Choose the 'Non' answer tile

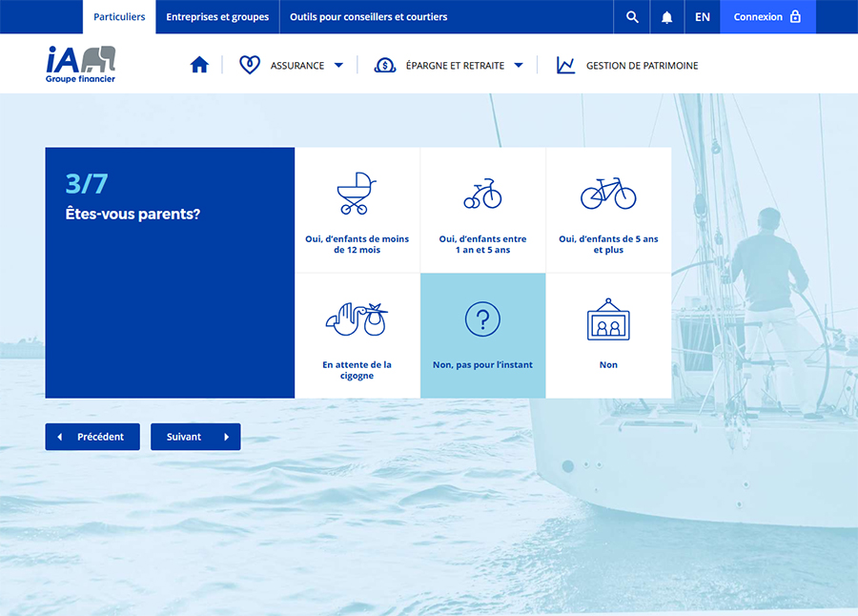pyautogui.click(x=608, y=335)
